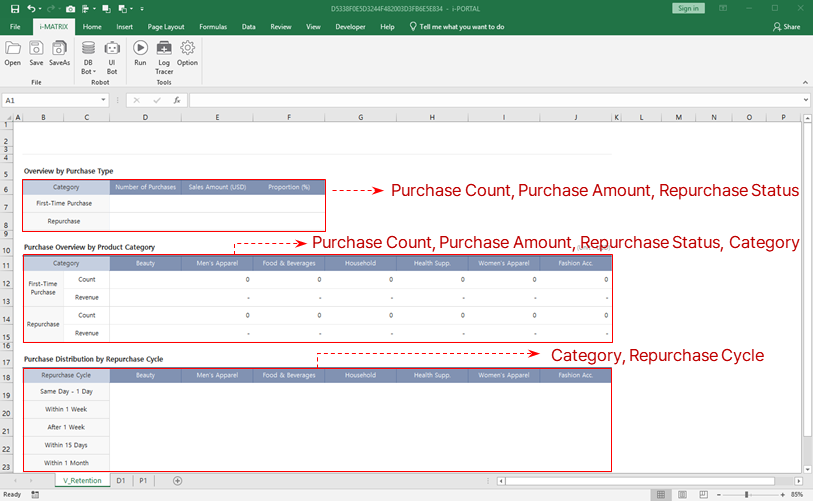Switch to the D1 sheet tab
Viewport: 813px width, 501px height.
click(121, 481)
